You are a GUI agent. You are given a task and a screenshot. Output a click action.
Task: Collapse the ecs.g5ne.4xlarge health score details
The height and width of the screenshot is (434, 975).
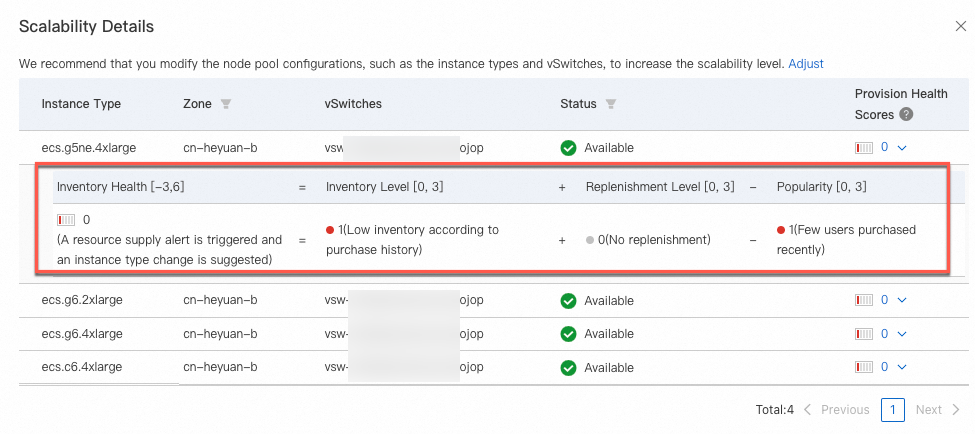(x=902, y=148)
